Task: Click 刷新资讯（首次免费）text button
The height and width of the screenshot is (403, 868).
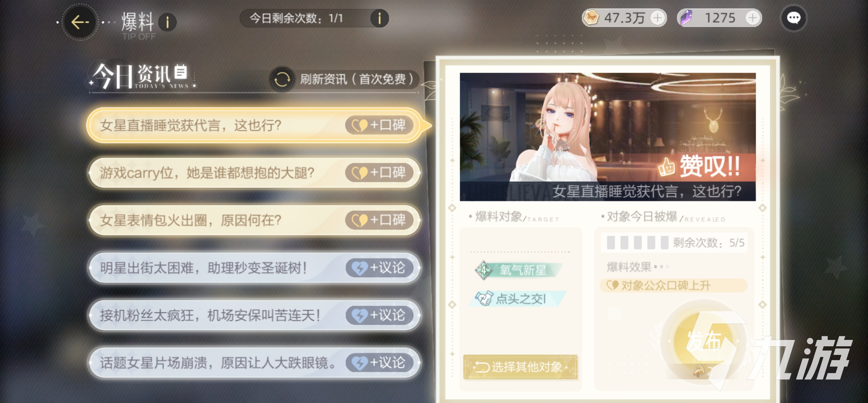Action: [x=357, y=79]
